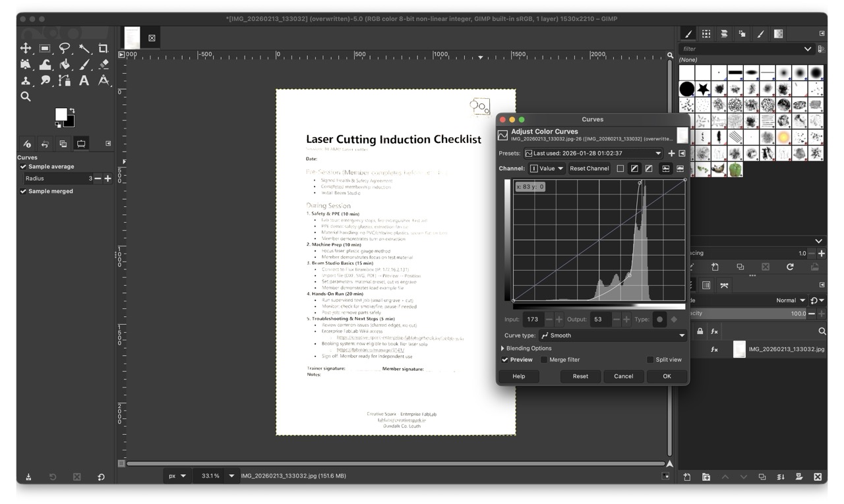Open the Channel Value dropdown
Image resolution: width=844 pixels, height=504 pixels.
click(x=547, y=169)
